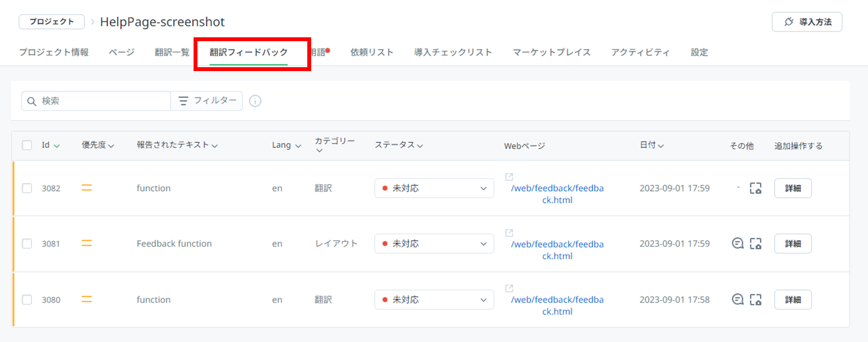Click screenshot icon in row 3080
The height and width of the screenshot is (342, 868).
(x=756, y=300)
